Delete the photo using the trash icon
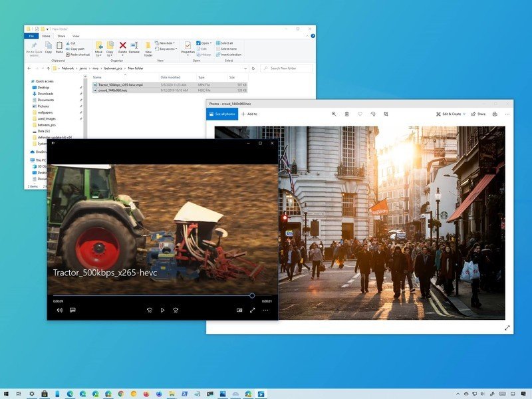 click(x=346, y=114)
